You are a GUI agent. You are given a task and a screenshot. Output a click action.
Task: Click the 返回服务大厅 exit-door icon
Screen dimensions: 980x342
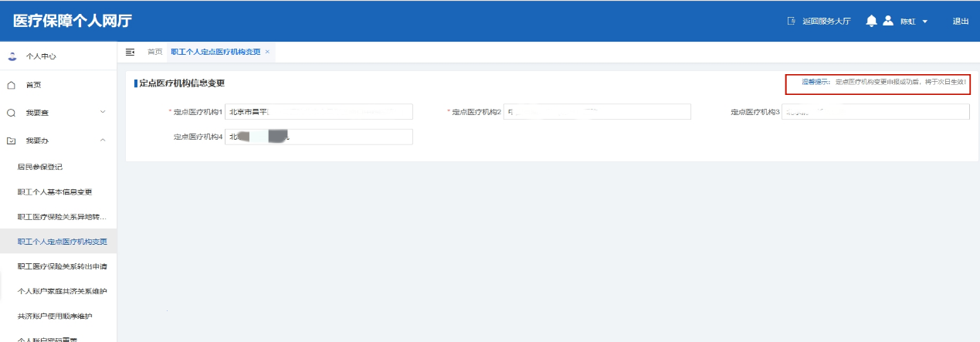point(790,21)
